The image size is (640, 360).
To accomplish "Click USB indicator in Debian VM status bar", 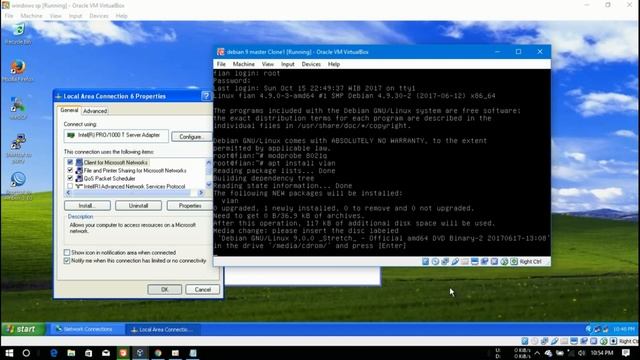I will (455, 262).
